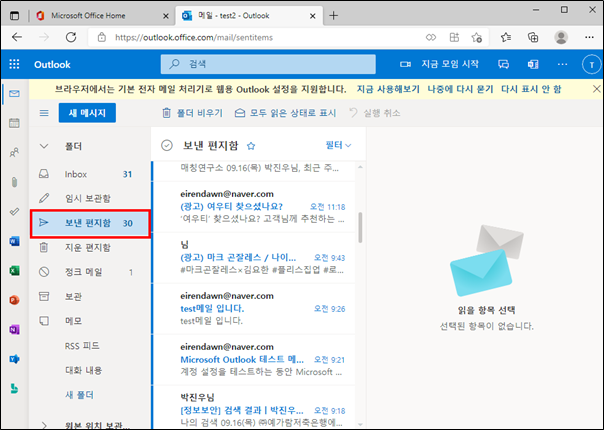Switch to 메일 - test2 - Outlook tab
The height and width of the screenshot is (430, 604).
(249, 16)
